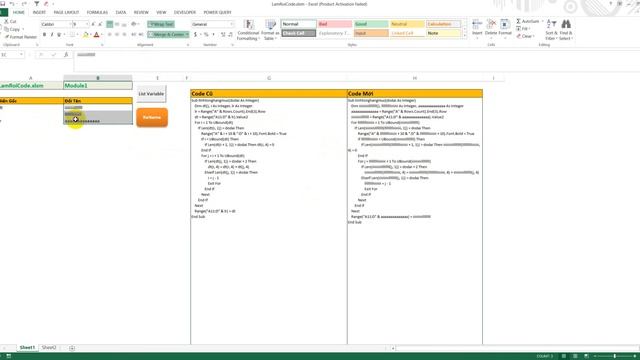The width and height of the screenshot is (640, 360).
Task: Toggle Wrap Text
Action: (x=161, y=24)
